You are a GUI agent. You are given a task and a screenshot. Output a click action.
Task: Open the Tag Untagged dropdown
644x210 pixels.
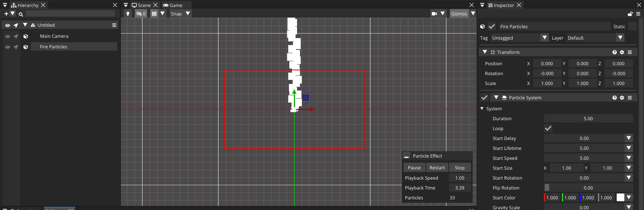[520, 38]
